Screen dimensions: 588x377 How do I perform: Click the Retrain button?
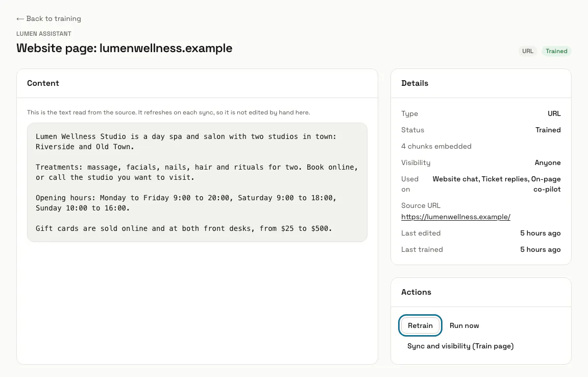[420, 325]
